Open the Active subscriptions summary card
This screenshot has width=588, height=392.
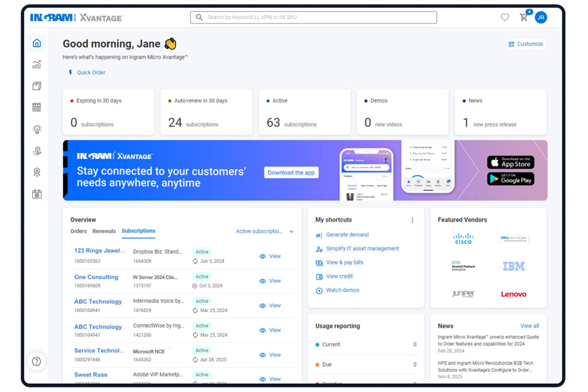tap(304, 112)
